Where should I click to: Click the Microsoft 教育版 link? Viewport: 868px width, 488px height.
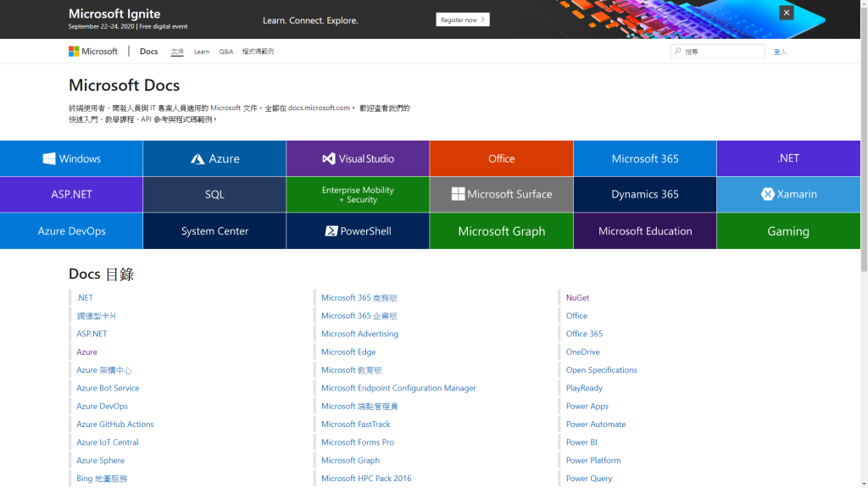pos(352,370)
